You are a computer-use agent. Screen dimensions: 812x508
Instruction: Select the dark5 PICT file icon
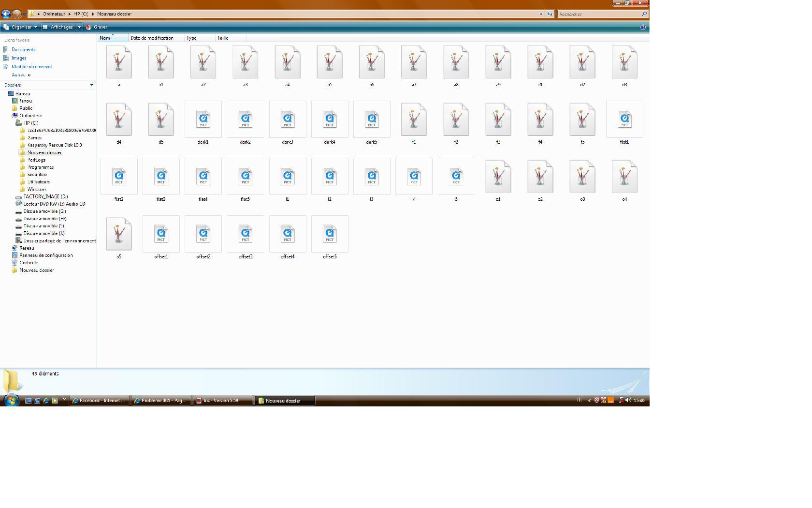(x=372, y=119)
